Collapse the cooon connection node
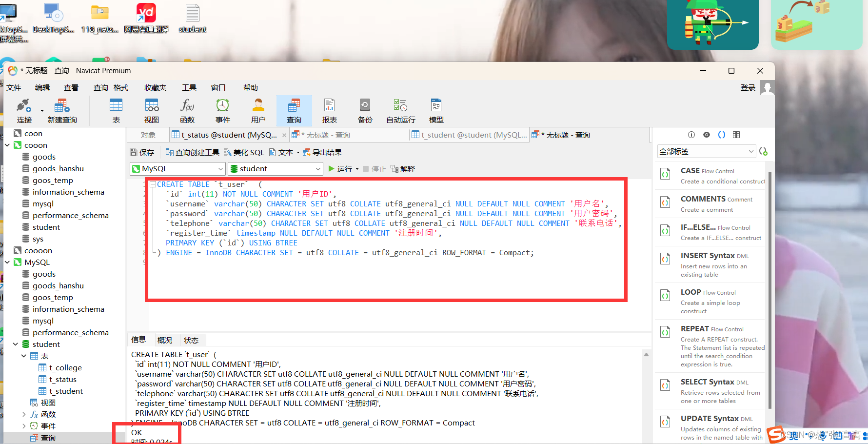 click(x=7, y=145)
